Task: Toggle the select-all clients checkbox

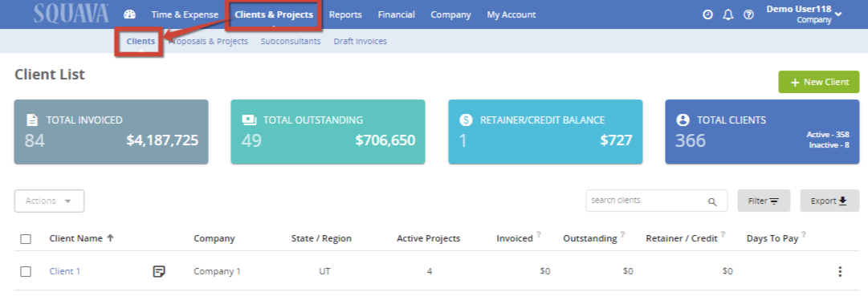Action: coord(26,239)
